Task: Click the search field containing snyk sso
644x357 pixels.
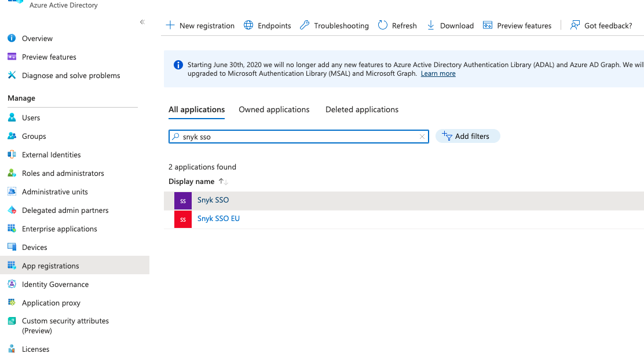Action: pyautogui.click(x=299, y=137)
